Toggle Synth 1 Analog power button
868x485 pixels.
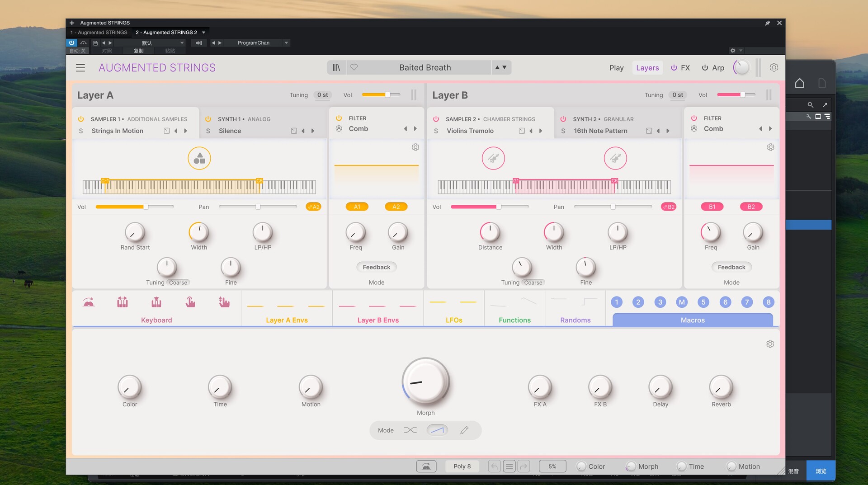click(208, 119)
